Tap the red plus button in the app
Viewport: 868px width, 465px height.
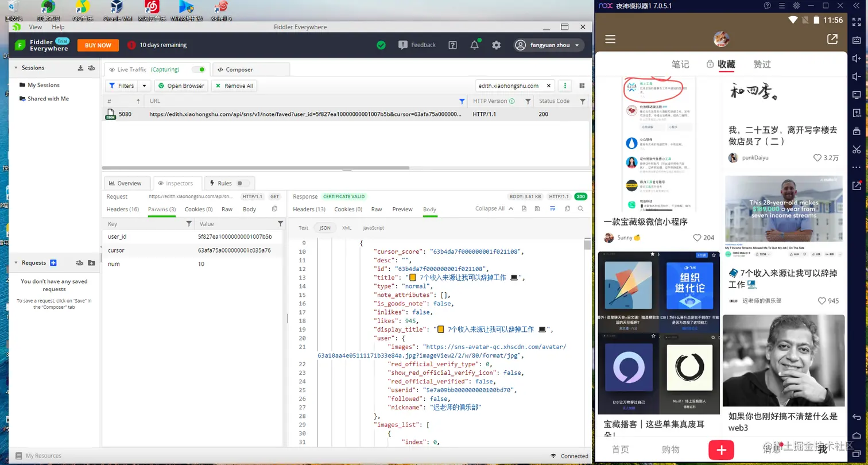point(721,449)
